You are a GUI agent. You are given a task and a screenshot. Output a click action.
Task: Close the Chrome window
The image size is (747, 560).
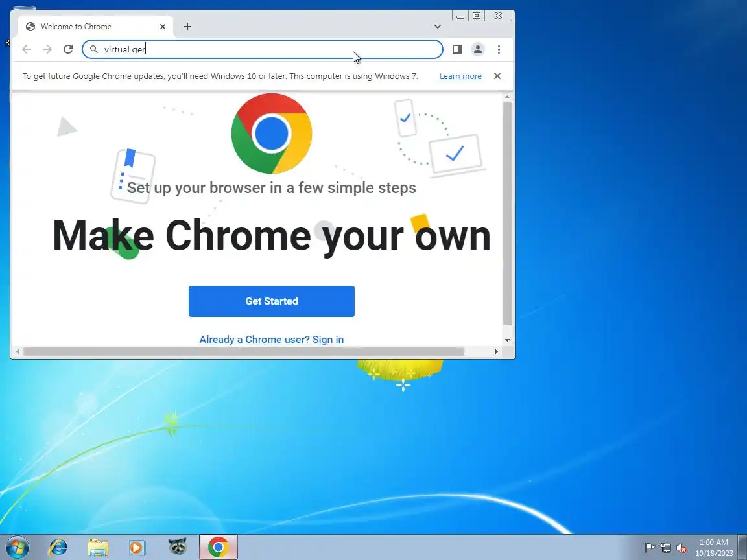tap(498, 16)
